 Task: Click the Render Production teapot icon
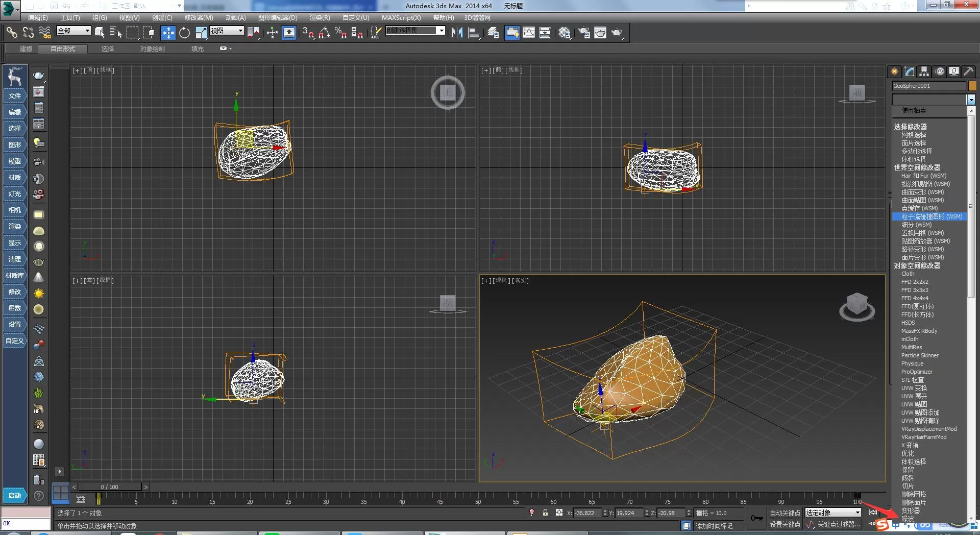(617, 32)
